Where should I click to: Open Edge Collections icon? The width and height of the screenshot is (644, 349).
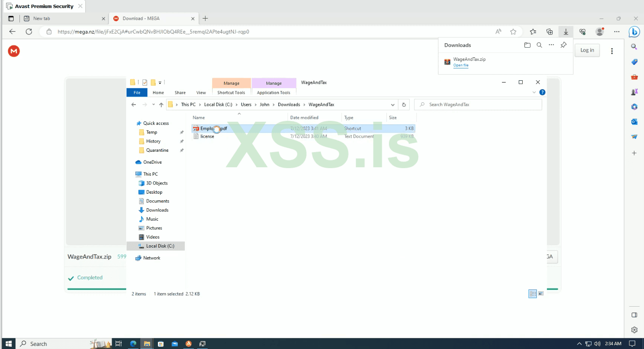[x=550, y=32]
